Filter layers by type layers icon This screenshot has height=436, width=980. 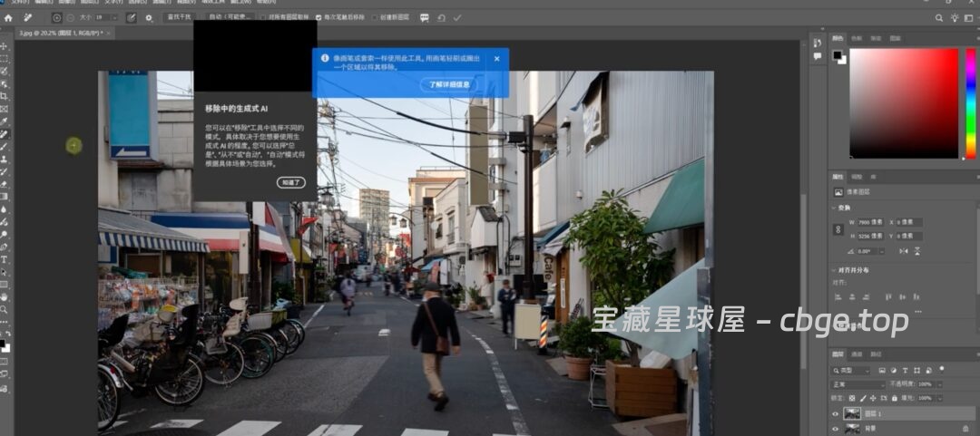click(x=906, y=371)
